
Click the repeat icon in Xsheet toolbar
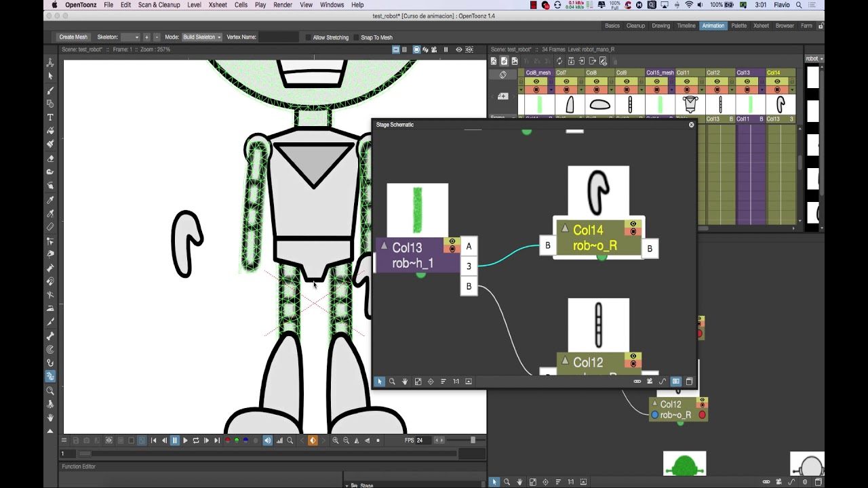tap(560, 61)
